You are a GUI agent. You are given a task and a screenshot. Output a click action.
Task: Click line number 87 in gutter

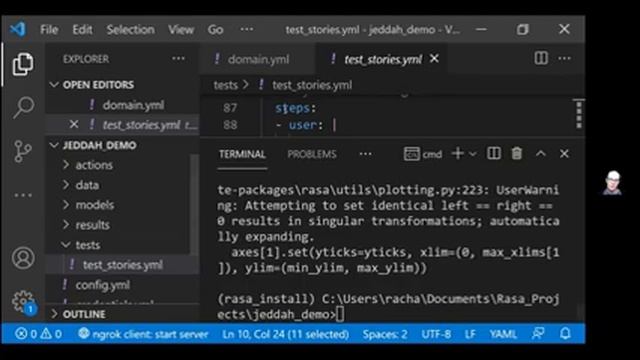[230, 108]
